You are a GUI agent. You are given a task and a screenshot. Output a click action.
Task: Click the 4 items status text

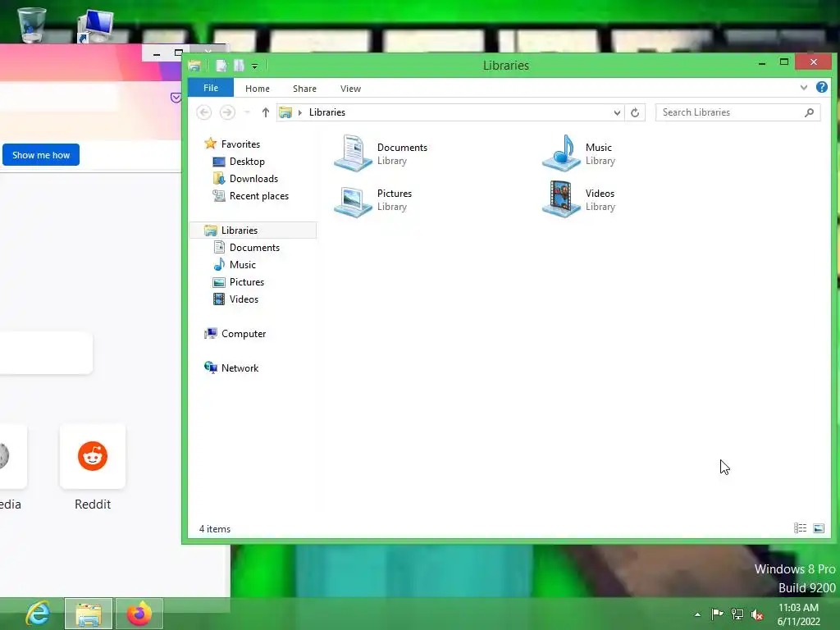tap(215, 529)
